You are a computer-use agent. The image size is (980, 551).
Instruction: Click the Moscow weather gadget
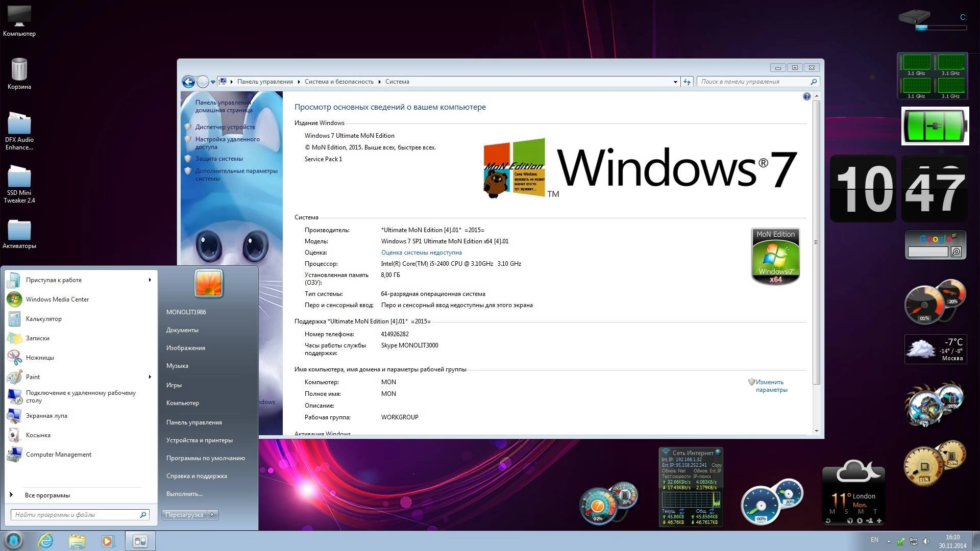coord(936,349)
